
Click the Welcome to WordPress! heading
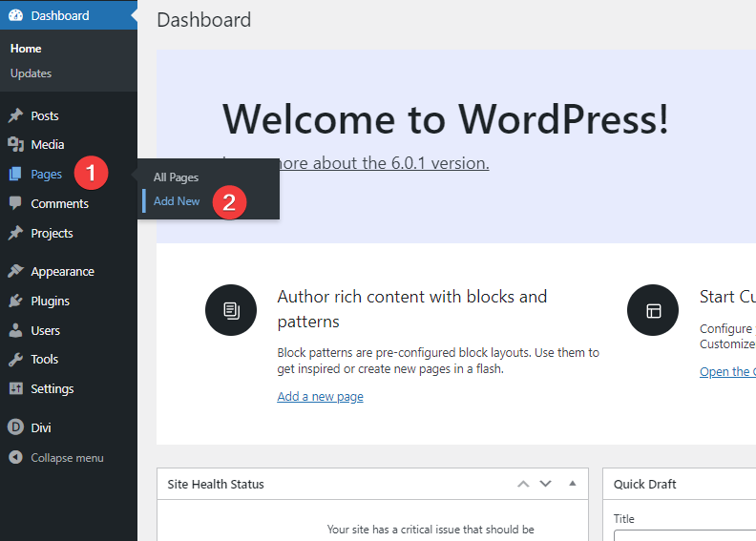pos(446,119)
